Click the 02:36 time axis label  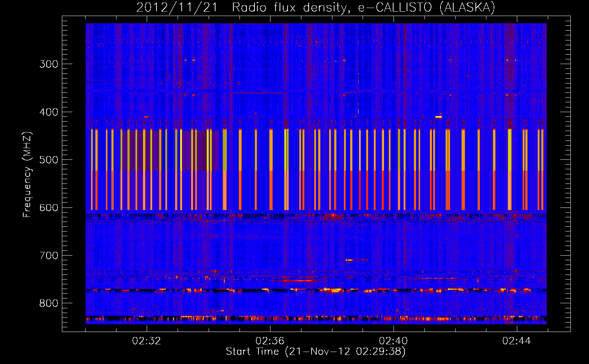click(x=270, y=341)
